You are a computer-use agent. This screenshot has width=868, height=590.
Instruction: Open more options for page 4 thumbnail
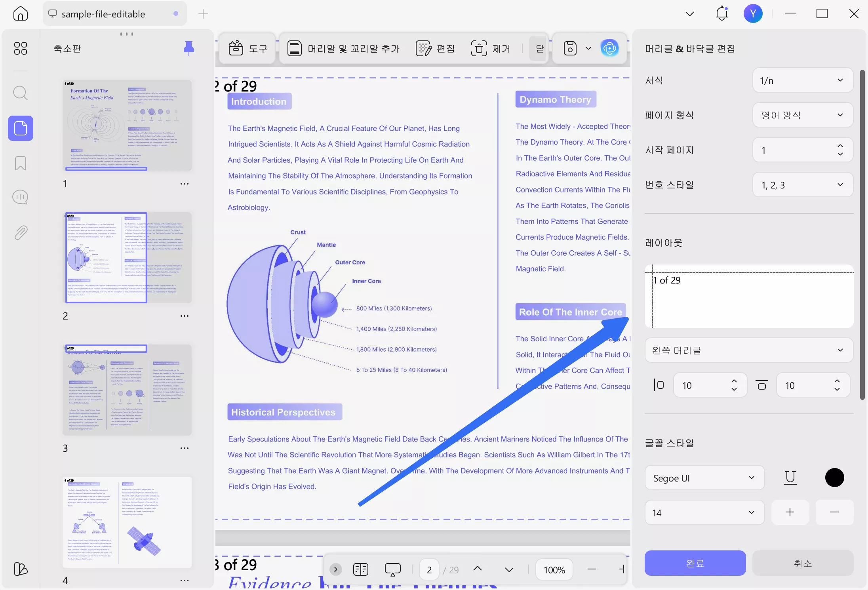point(185,580)
